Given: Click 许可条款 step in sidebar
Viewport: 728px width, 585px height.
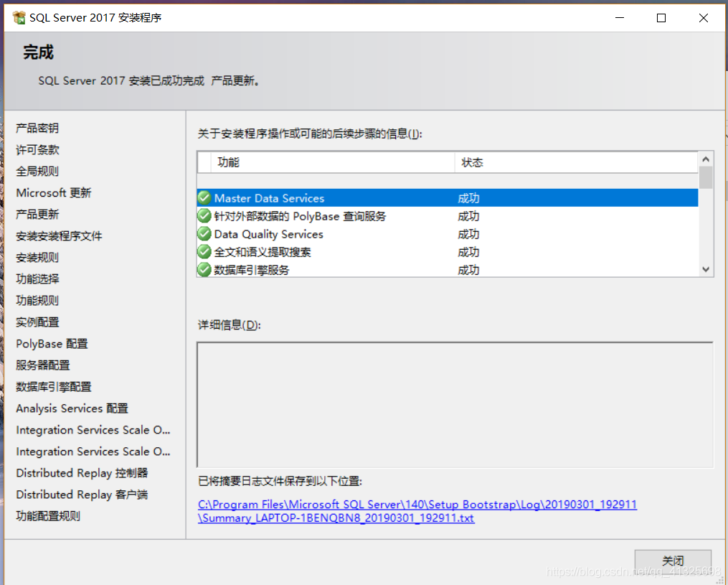Looking at the screenshot, I should [37, 149].
